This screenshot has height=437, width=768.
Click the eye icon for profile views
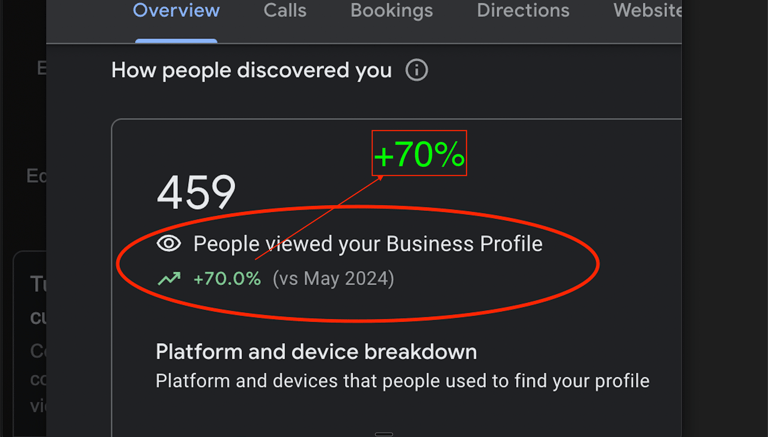click(169, 243)
